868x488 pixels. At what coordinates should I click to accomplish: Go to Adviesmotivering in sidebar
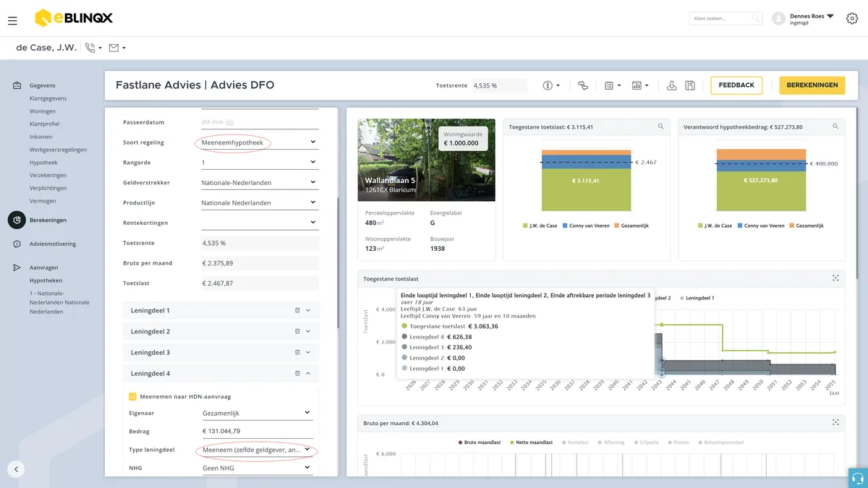click(x=53, y=244)
